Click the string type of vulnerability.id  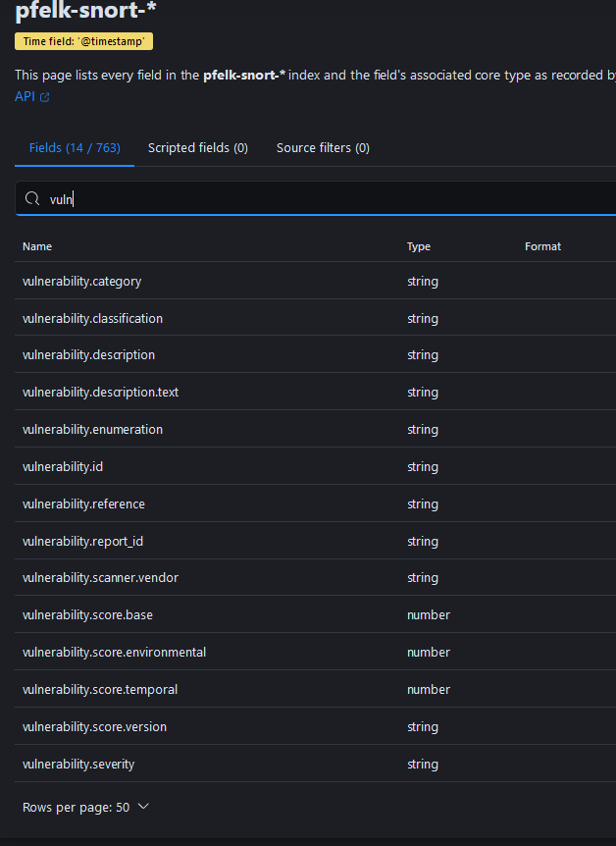[x=423, y=467]
